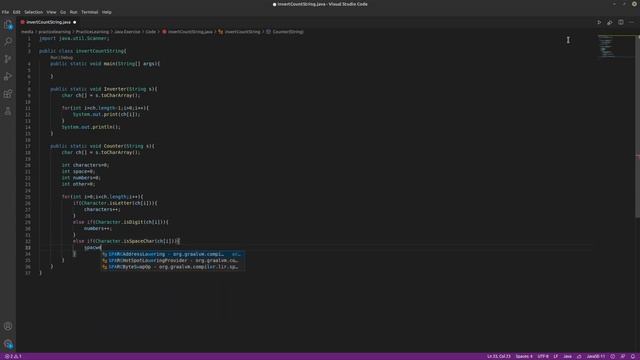Click 'numbers++;' statement on line 30
This screenshot has width=640, height=360.
98,229
